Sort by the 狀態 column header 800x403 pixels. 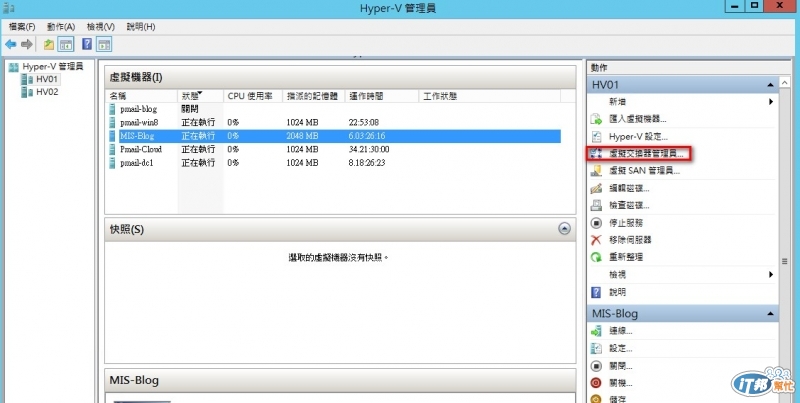[201, 96]
